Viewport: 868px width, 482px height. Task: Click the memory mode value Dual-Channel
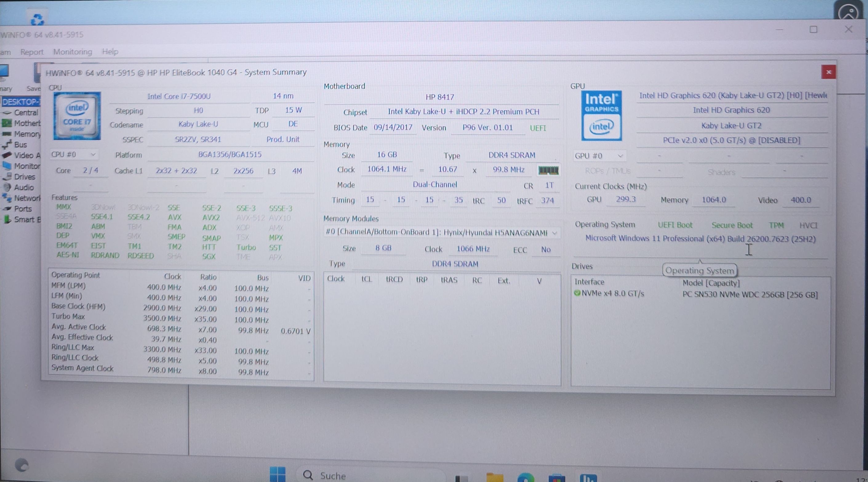pyautogui.click(x=435, y=184)
